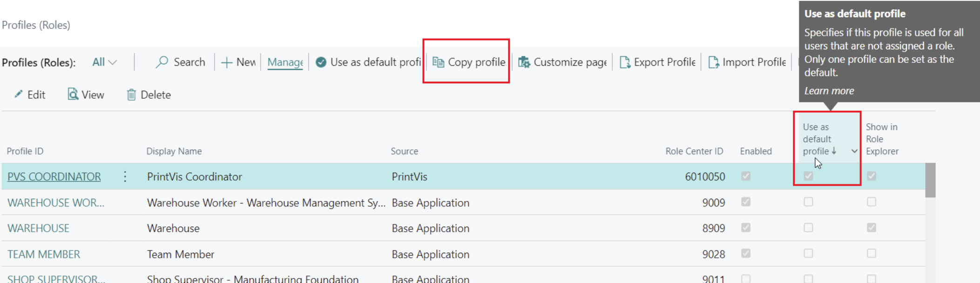
Task: Select the Manage menu tab
Action: point(285,62)
